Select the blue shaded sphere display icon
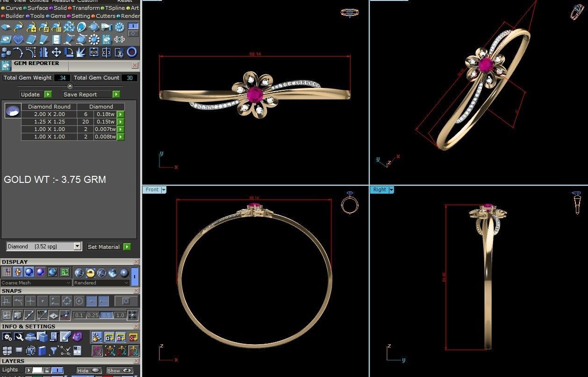Image resolution: width=588 pixels, height=377 pixels. (29, 272)
